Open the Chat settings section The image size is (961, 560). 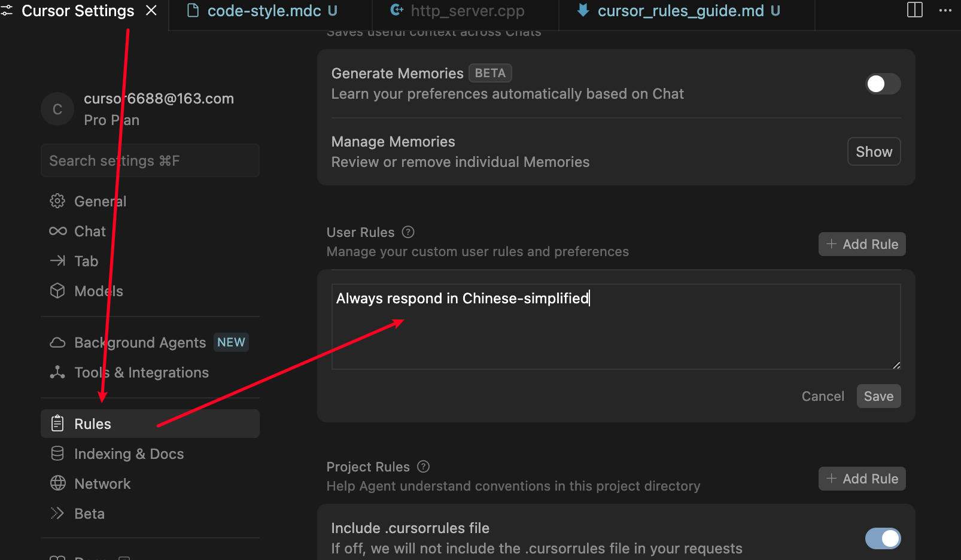pos(150,231)
